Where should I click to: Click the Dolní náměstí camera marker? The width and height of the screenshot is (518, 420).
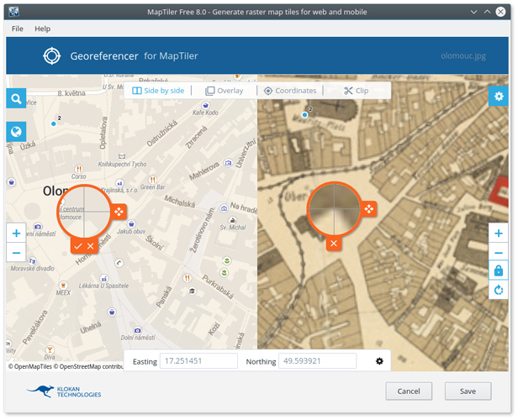point(137,330)
